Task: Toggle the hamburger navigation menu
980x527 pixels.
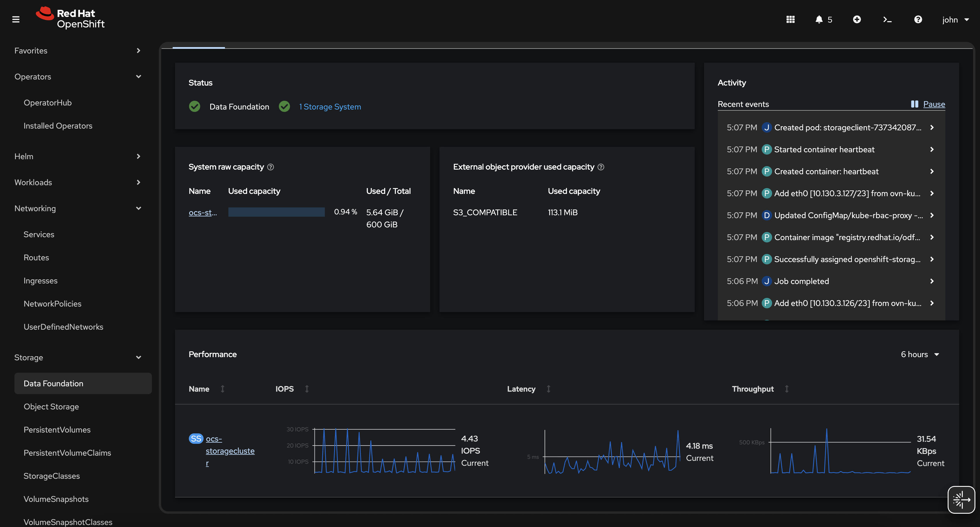Action: (16, 19)
